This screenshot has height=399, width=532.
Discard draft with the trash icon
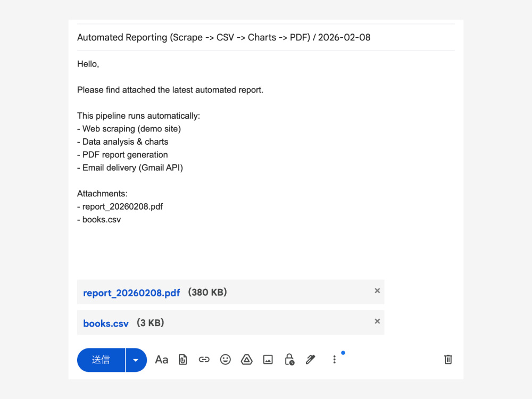coord(448,360)
